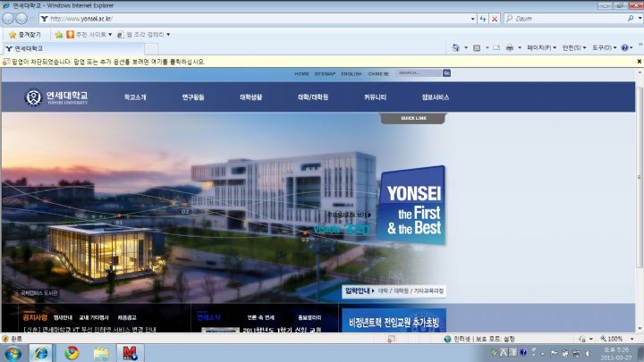Select the 연세대학교 browser tab
Viewport: 644px width, 362px height.
[x=73, y=48]
